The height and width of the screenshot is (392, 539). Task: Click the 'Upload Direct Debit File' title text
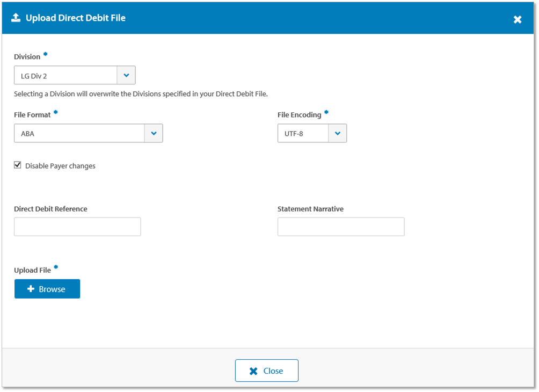pos(76,18)
